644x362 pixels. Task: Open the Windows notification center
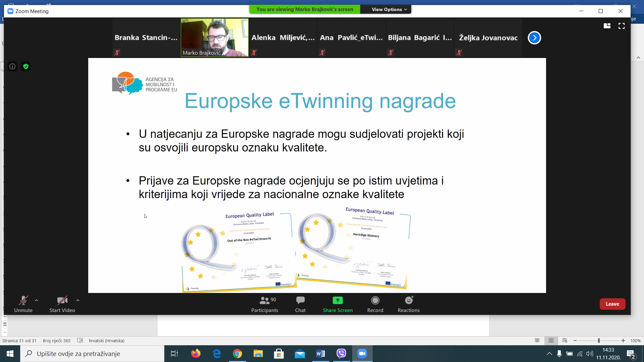(631, 354)
